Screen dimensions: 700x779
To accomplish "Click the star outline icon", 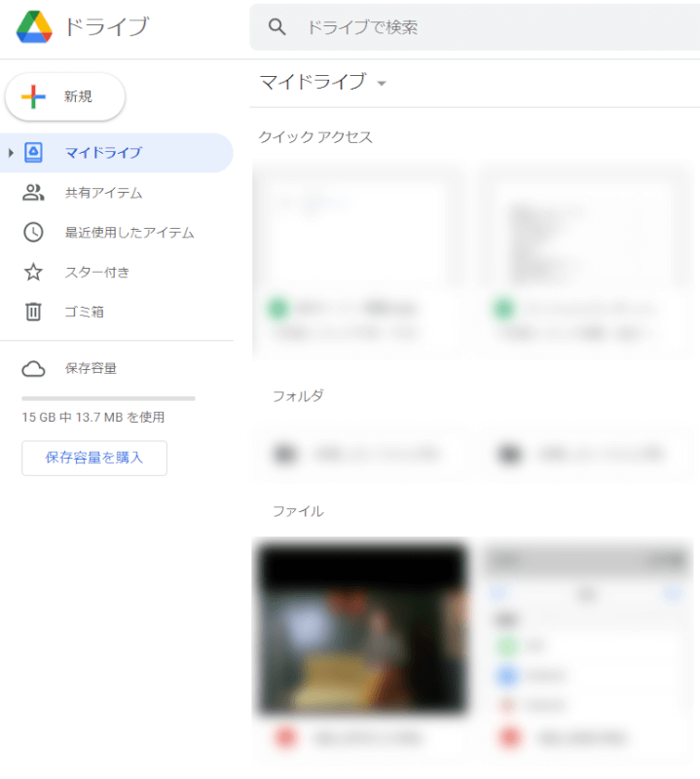I will (x=33, y=272).
